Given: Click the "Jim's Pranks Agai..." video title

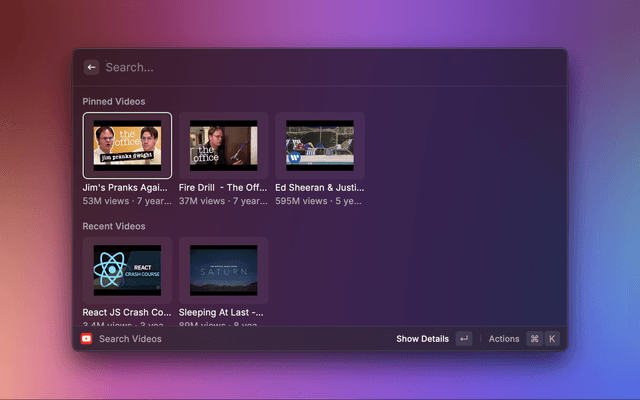Looking at the screenshot, I should [x=126, y=187].
